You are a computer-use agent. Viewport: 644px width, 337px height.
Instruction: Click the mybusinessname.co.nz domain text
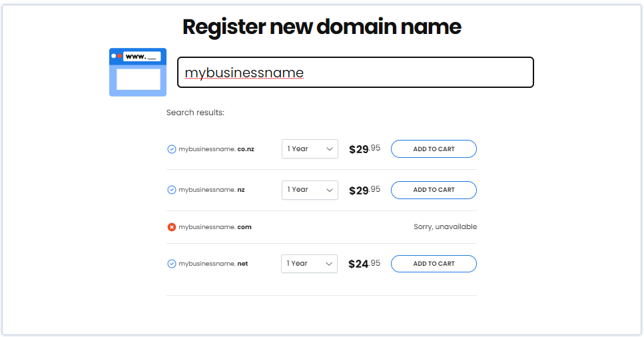(216, 149)
